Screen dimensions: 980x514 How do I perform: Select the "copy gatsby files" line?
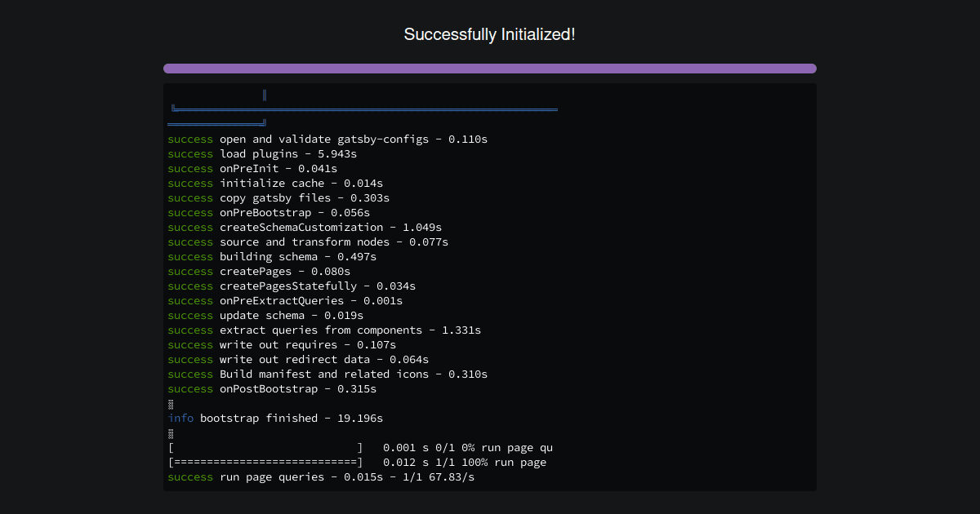(x=278, y=197)
